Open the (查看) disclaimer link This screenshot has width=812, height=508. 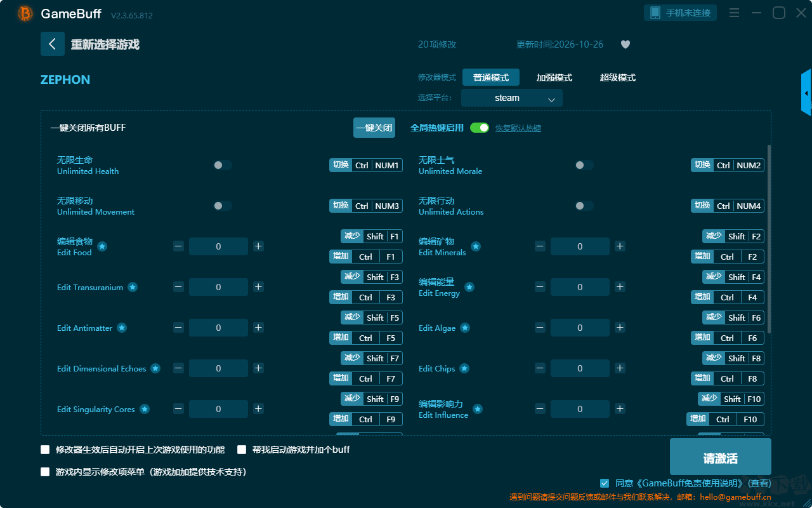tap(758, 483)
